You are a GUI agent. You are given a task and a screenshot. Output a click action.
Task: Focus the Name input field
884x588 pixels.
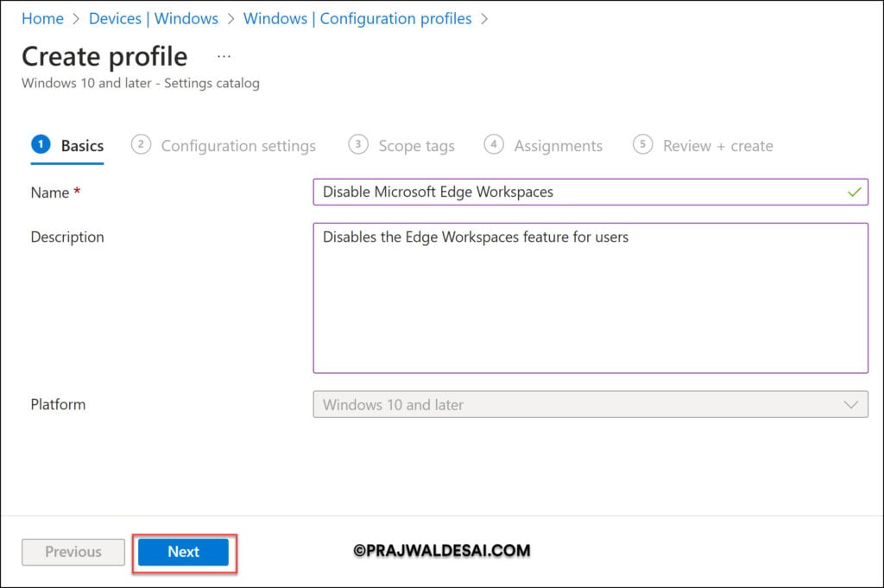pos(590,193)
